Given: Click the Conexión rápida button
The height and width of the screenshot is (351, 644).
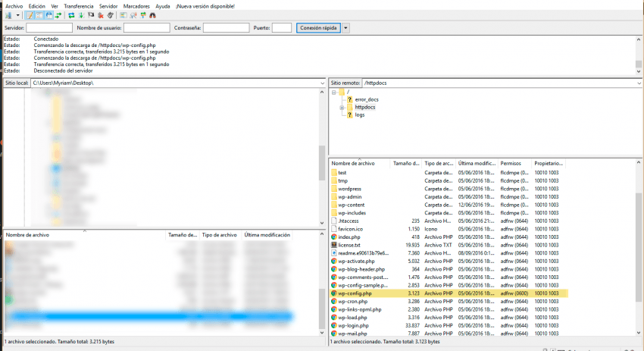Looking at the screenshot, I should 317,28.
